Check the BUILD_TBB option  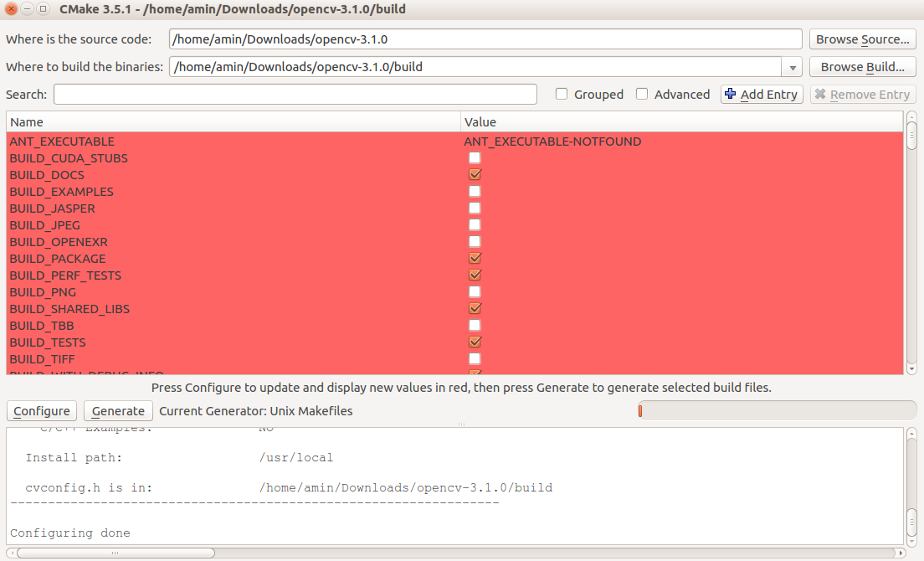pyautogui.click(x=475, y=325)
